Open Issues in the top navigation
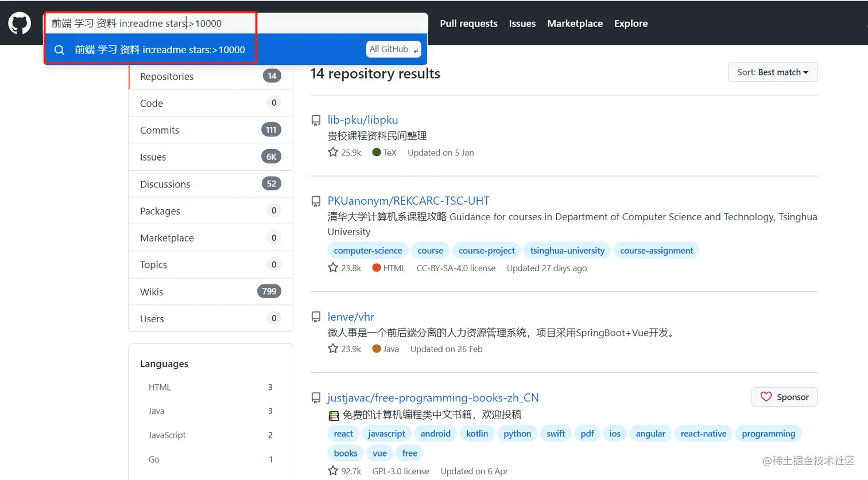 (x=522, y=24)
